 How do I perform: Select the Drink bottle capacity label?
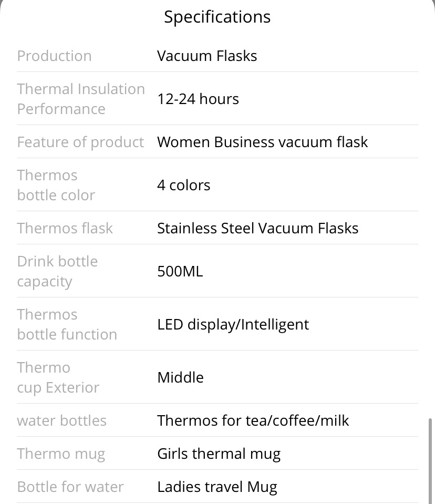pyautogui.click(x=57, y=271)
